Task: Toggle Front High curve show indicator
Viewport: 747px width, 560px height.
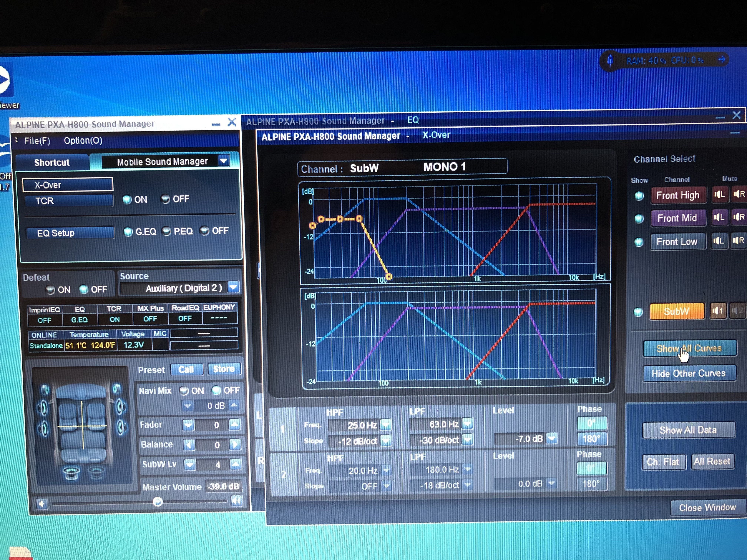Action: [x=639, y=196]
